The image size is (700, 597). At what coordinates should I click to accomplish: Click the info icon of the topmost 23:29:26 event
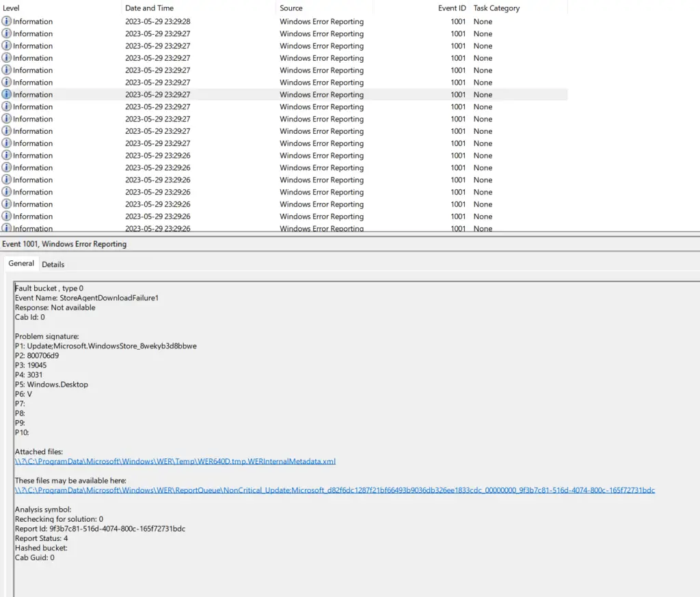click(7, 156)
